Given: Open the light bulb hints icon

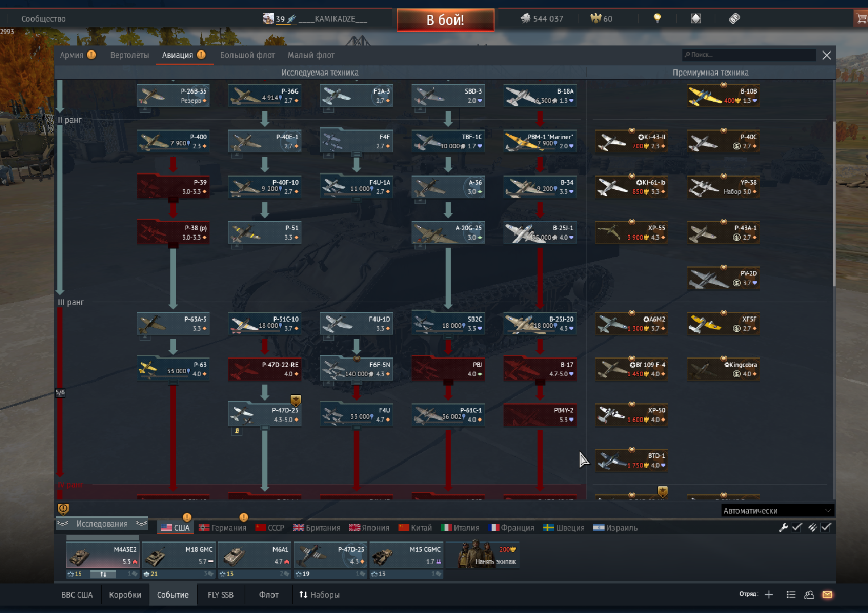Looking at the screenshot, I should [x=657, y=18].
